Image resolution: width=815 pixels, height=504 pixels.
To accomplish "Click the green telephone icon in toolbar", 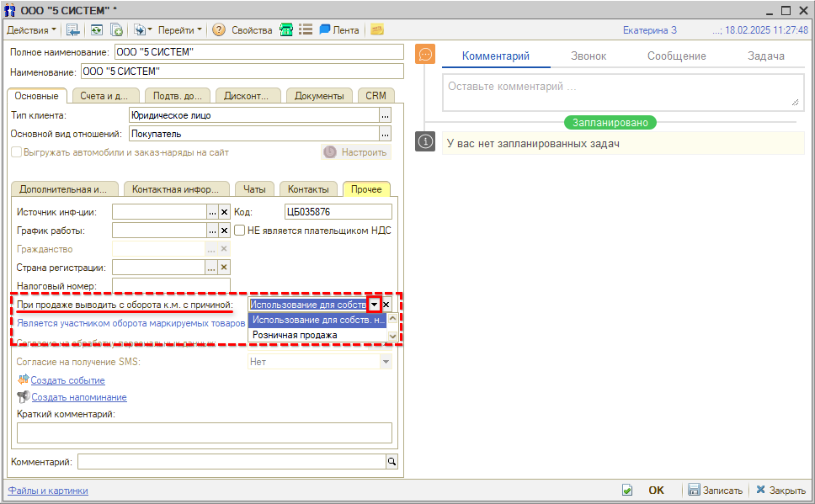I will 287,29.
